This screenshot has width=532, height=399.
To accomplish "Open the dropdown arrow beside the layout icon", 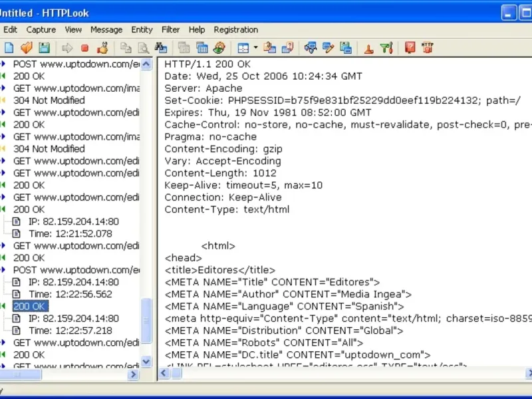I will [255, 48].
